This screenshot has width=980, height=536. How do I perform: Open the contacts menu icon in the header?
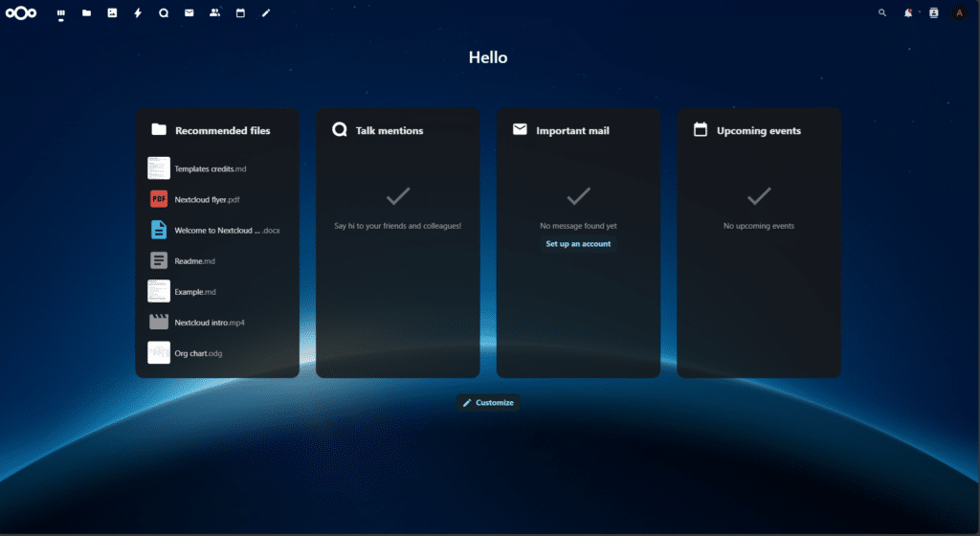[x=933, y=12]
